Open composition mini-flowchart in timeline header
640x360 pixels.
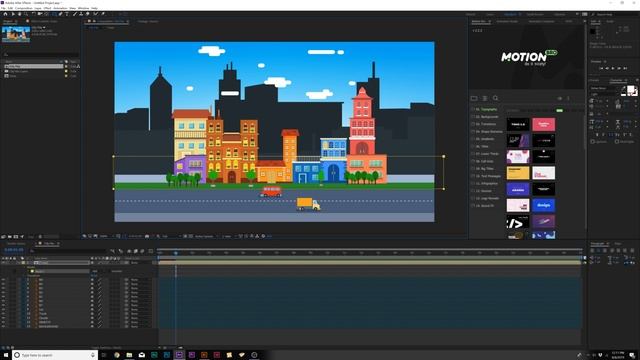[x=113, y=251]
